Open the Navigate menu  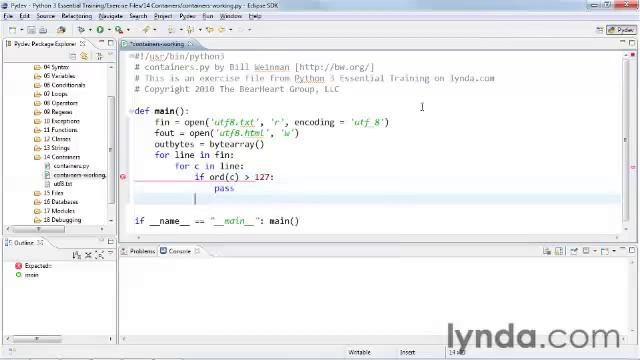click(111, 16)
